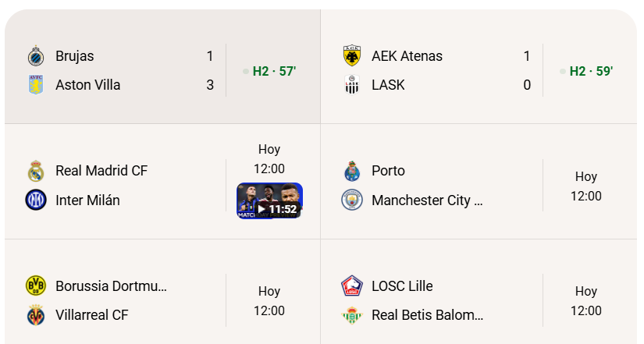
Task: Click the Real Betis crest
Action: pos(352,315)
